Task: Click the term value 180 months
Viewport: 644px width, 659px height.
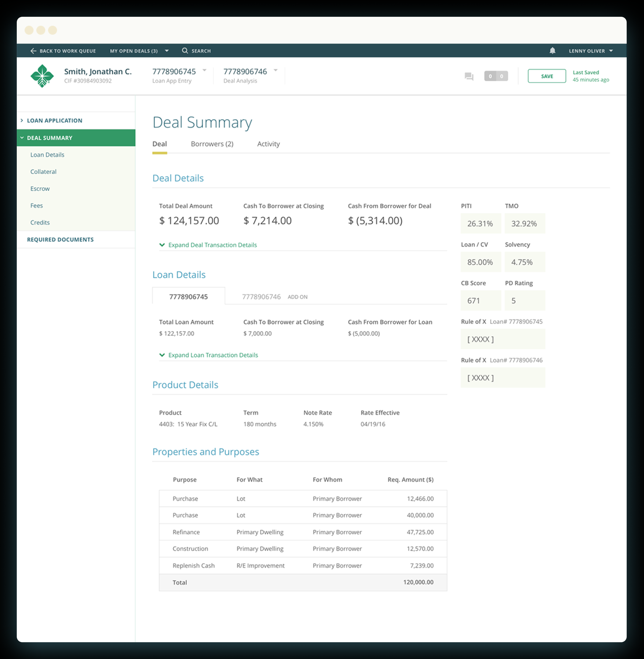Action: point(260,424)
